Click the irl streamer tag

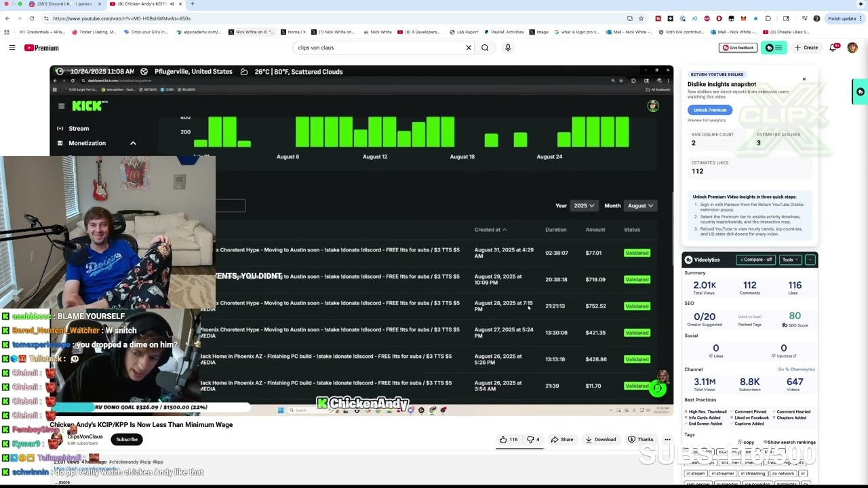click(x=722, y=474)
